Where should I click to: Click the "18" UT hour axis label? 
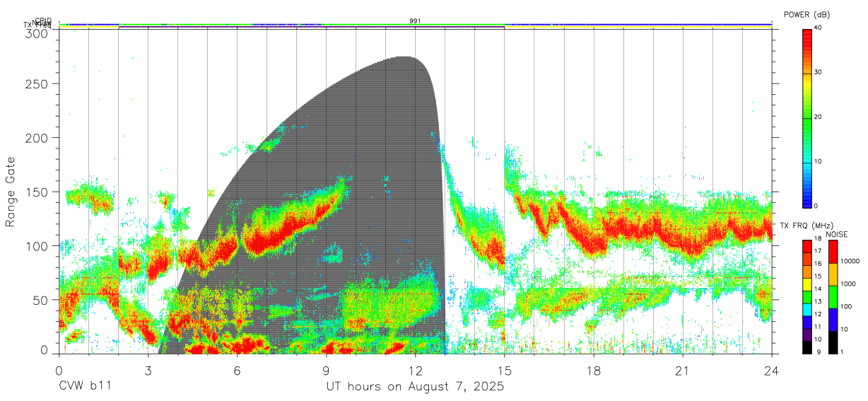click(594, 370)
